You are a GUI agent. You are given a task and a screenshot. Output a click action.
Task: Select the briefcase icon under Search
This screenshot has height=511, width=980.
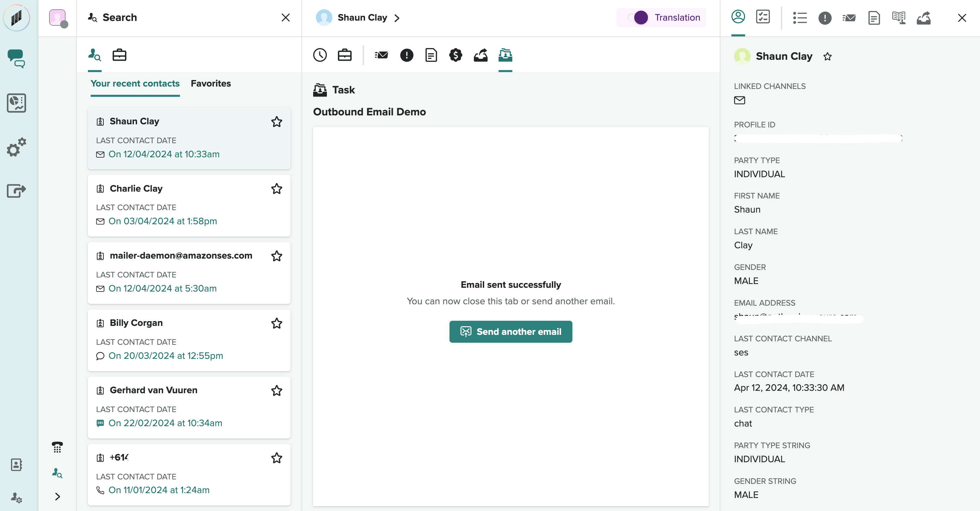(119, 55)
